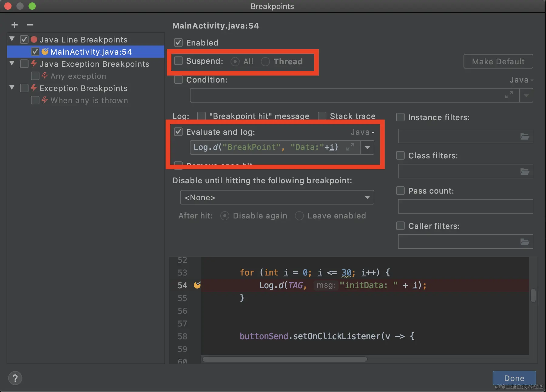Open the help question mark icon
The height and width of the screenshot is (392, 546).
pyautogui.click(x=15, y=378)
